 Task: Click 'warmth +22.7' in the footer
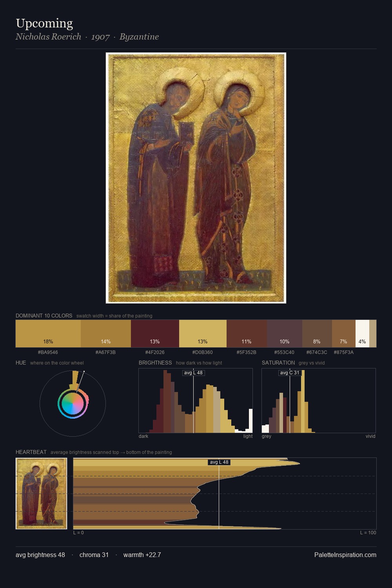pyautogui.click(x=142, y=555)
